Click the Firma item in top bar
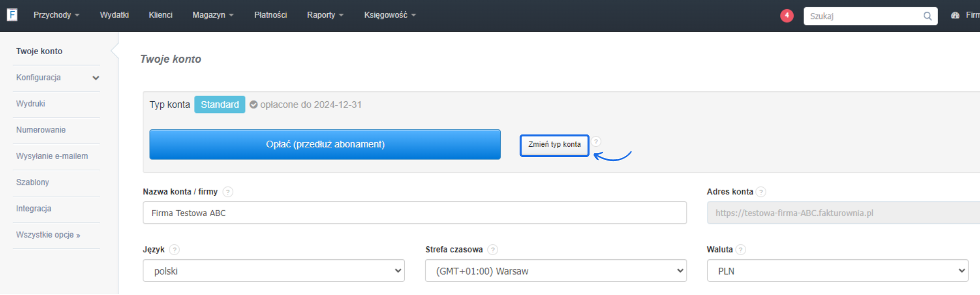The image size is (980, 295). [x=972, y=15]
